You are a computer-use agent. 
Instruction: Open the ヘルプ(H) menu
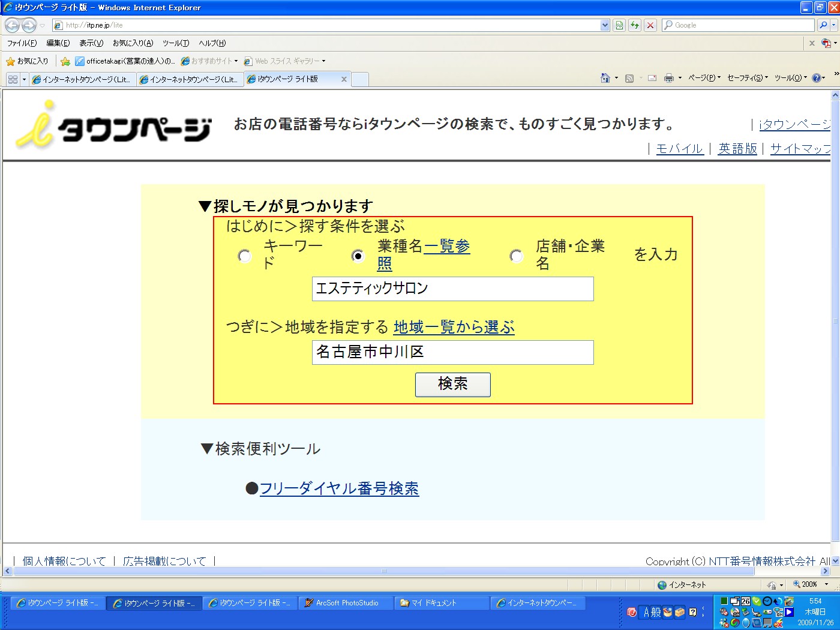point(212,43)
